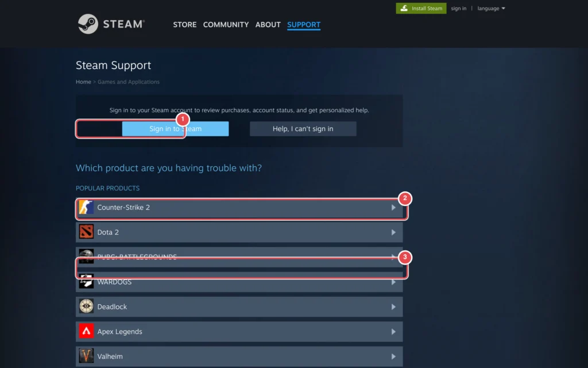Click the PUBG: BATTLEGROUNDS game icon
Screen dimensions: 588x368
pyautogui.click(x=86, y=257)
